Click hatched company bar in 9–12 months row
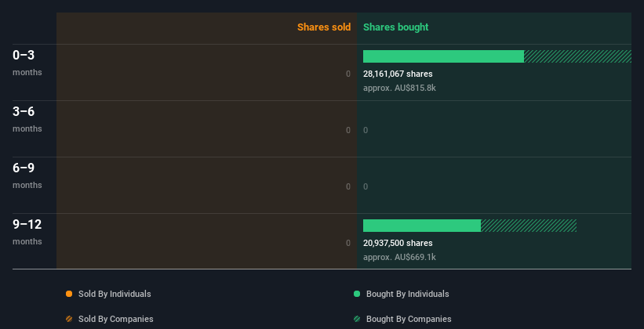The image size is (644, 329). [x=529, y=226]
